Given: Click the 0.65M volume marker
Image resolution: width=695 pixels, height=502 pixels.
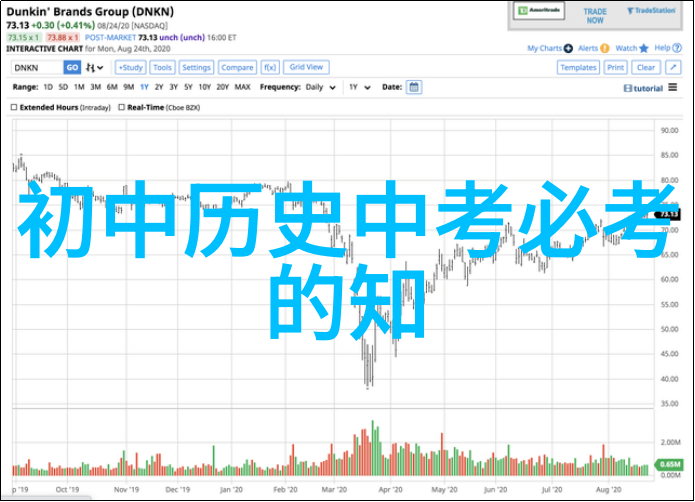Looking at the screenshot, I should point(669,464).
